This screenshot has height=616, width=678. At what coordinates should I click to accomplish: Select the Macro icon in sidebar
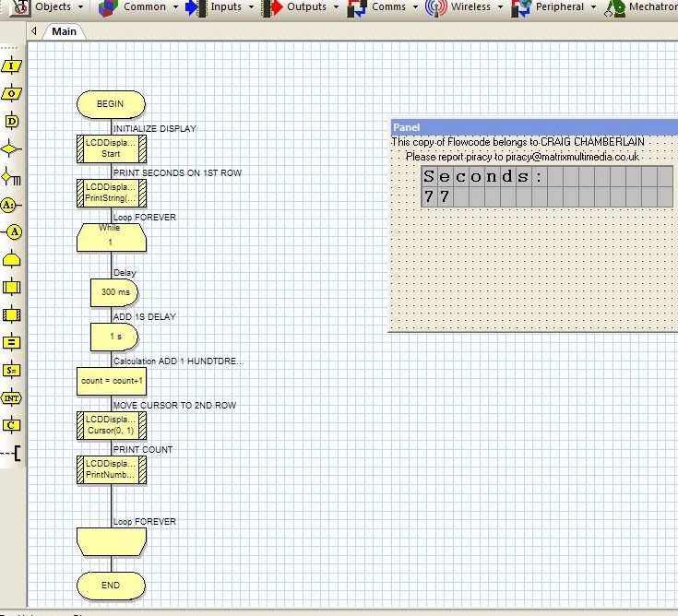click(x=11, y=287)
